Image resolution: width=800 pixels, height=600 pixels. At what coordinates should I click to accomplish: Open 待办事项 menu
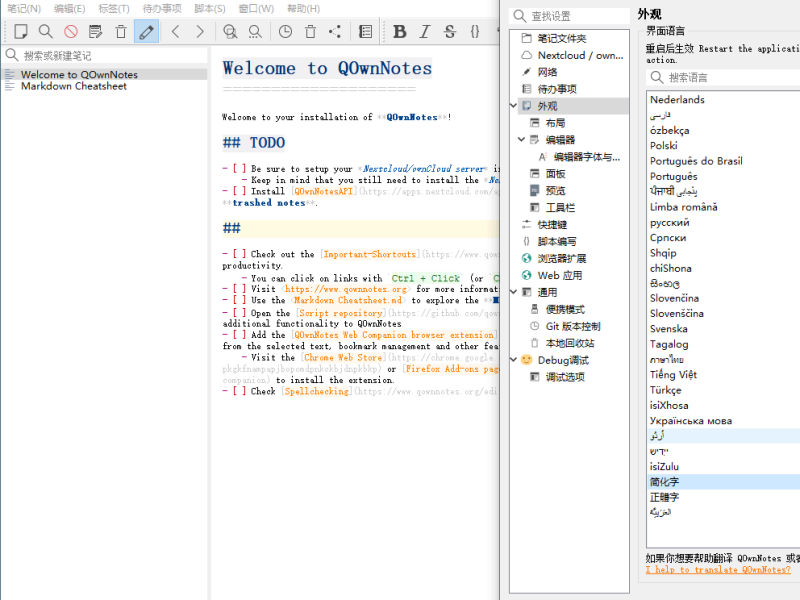(x=162, y=9)
